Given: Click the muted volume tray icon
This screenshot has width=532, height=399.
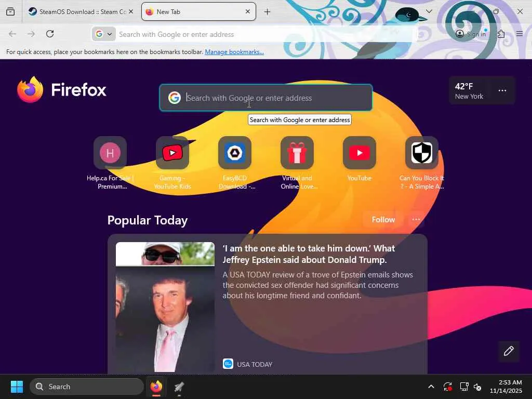Looking at the screenshot, I should tap(477, 387).
